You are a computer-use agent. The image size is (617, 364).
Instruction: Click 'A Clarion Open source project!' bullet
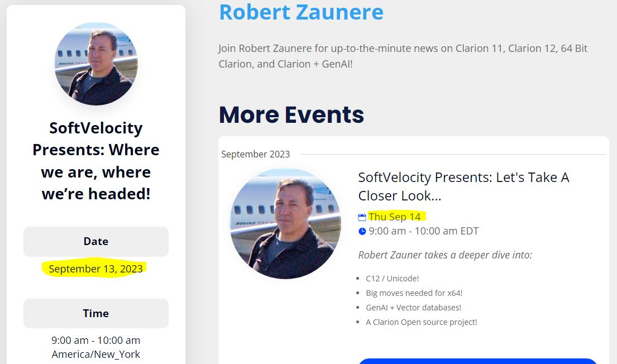pyautogui.click(x=421, y=322)
